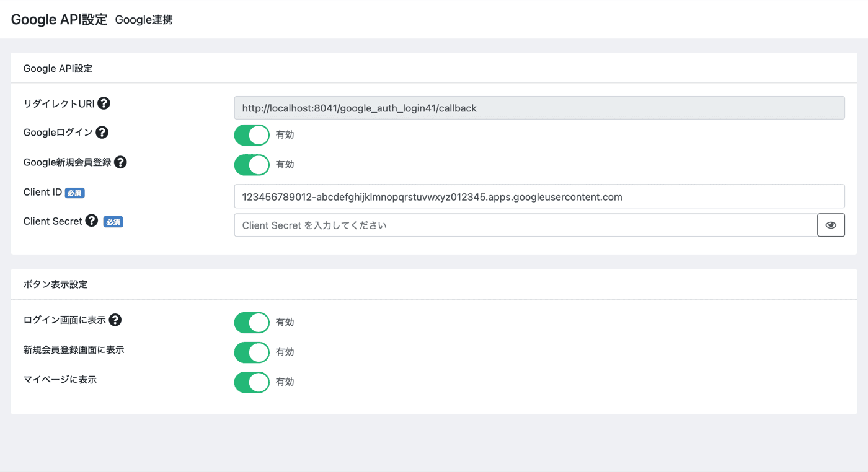868x472 pixels.
Task: Click the Client ID input field
Action: pyautogui.click(x=539, y=196)
